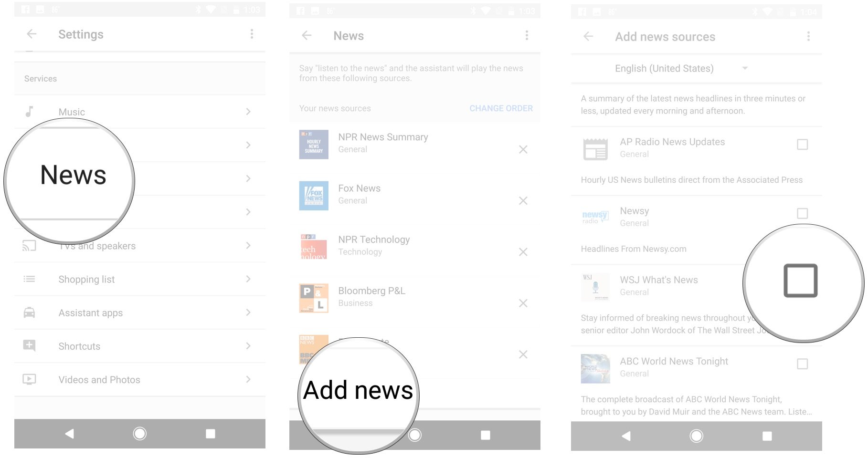Tap Wi-Fi icon in News screen status bar
868x458 pixels.
pos(486,11)
